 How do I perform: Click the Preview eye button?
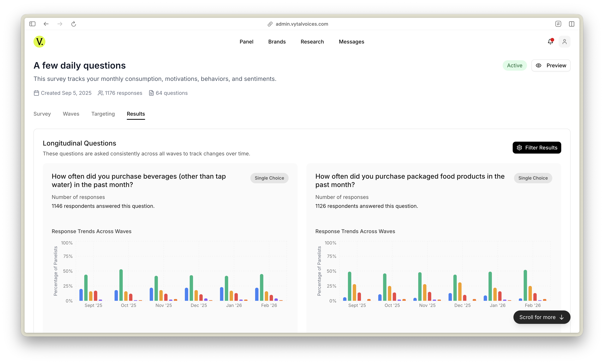(x=551, y=65)
